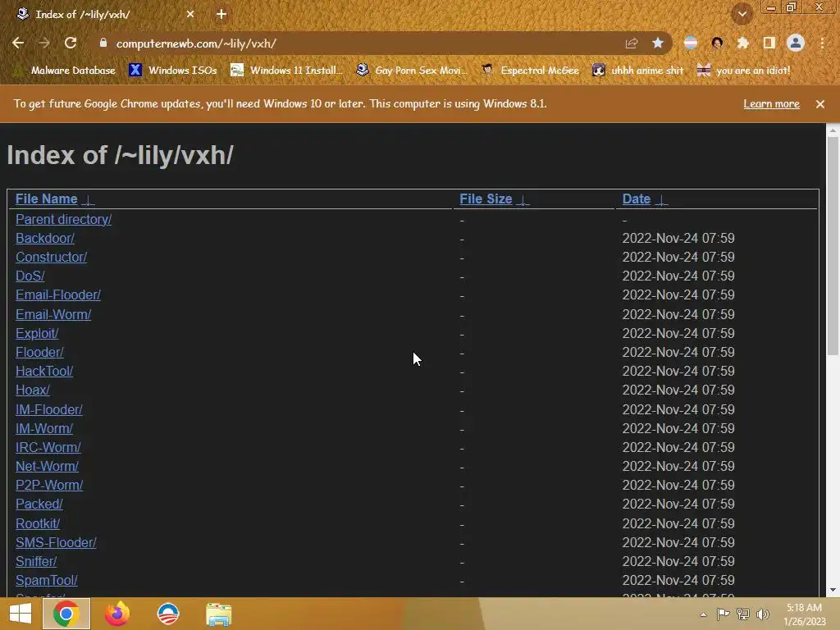Open the IM-Flooder/ folder link
The image size is (840, 630).
pyautogui.click(x=48, y=410)
